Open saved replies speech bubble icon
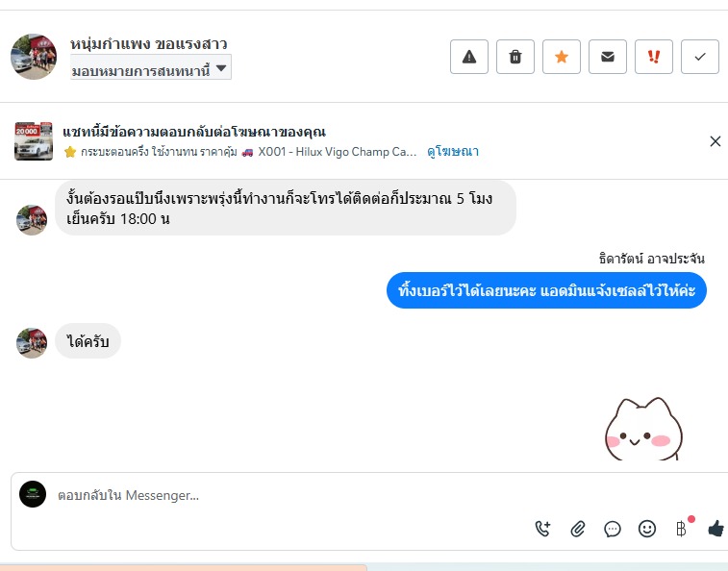The image size is (728, 571). (x=613, y=528)
